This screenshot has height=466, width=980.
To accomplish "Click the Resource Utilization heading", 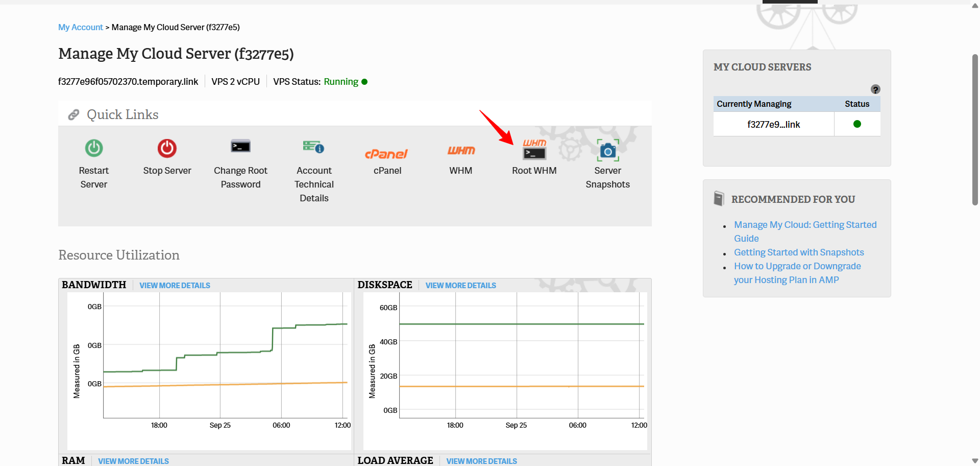I will click(119, 255).
